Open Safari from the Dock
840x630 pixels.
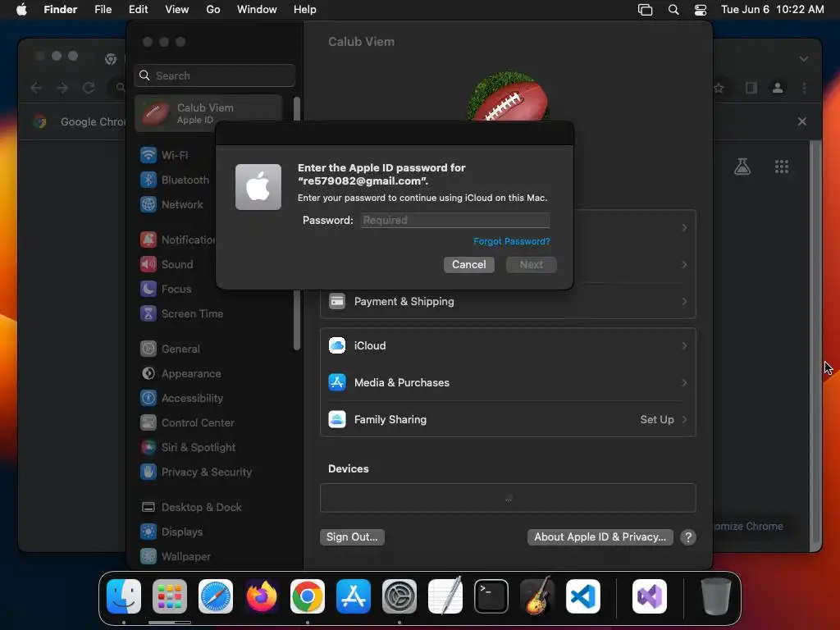coord(216,596)
